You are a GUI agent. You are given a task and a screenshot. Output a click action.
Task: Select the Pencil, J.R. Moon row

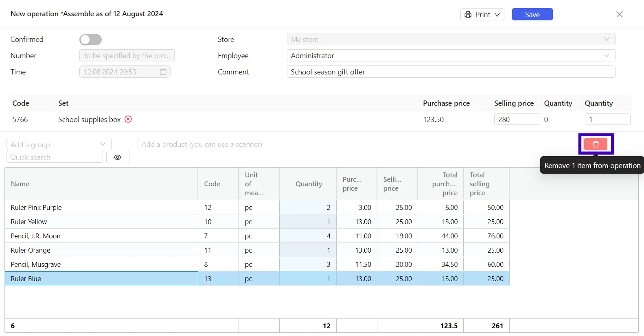257,236
